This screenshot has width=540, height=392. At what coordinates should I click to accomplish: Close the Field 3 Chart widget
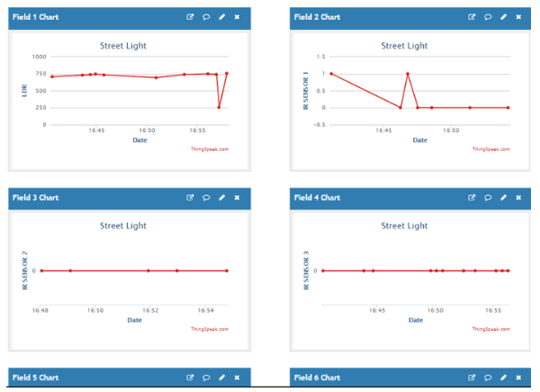[x=237, y=198]
